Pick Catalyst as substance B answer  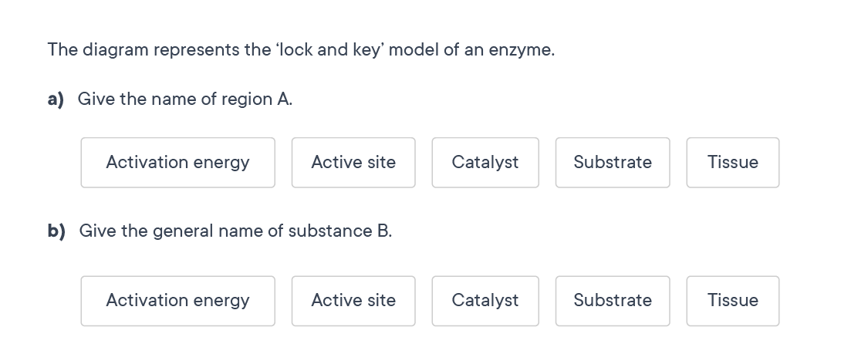click(485, 301)
